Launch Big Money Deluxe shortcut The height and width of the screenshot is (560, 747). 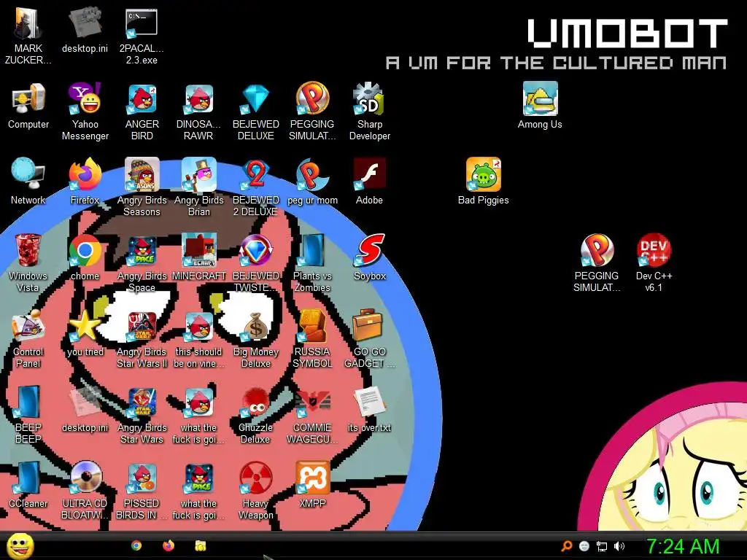coord(256,326)
